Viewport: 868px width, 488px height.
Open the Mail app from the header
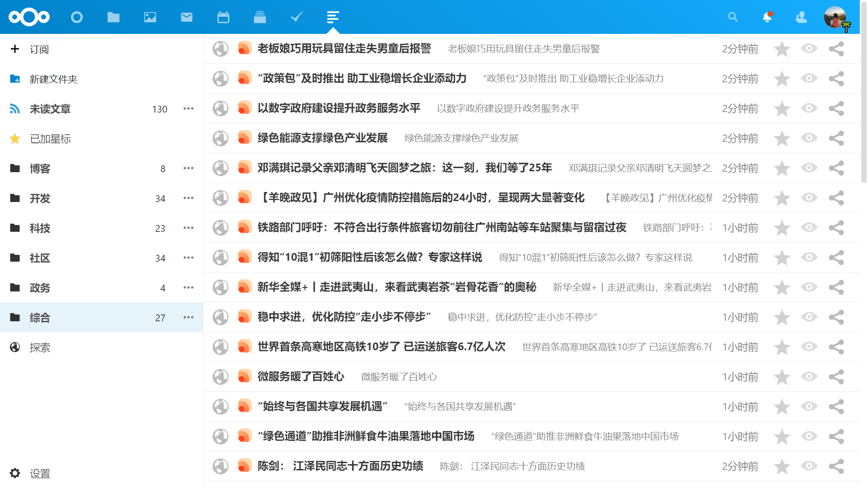(186, 17)
